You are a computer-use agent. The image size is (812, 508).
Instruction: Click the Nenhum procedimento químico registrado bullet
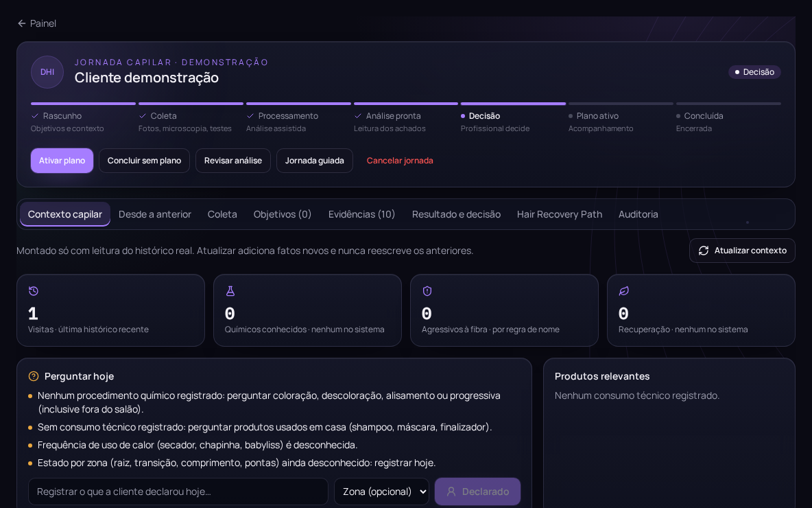coord(269,402)
